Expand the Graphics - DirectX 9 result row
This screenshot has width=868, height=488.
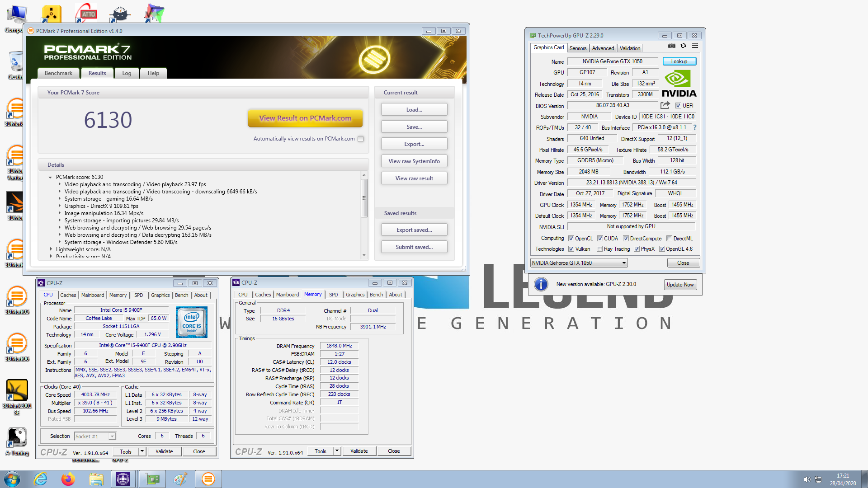[x=59, y=206]
